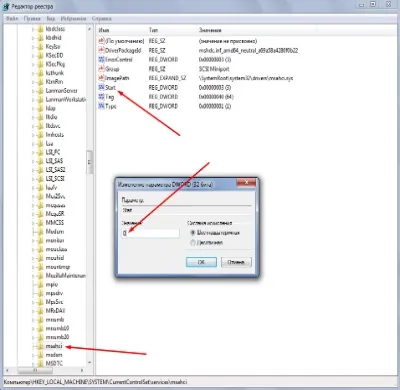Click the ErrorControl DWORD value icon
The height and width of the screenshot is (390, 400).
101,59
